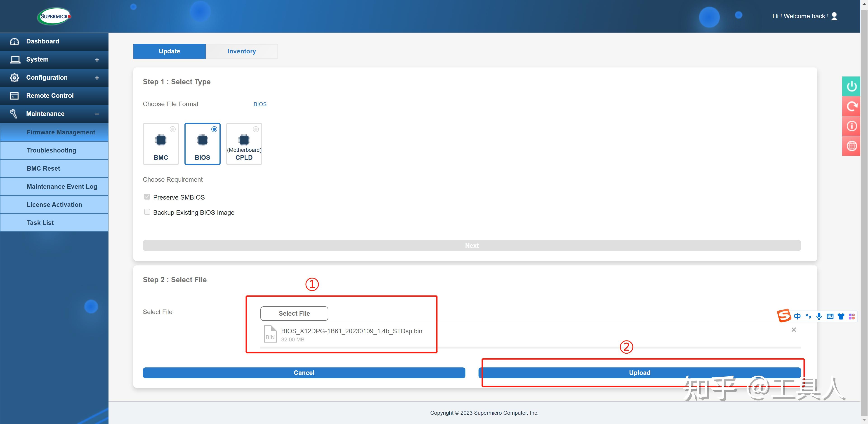868x424 pixels.
Task: Open Sogou soft keyboard icon
Action: [830, 316]
